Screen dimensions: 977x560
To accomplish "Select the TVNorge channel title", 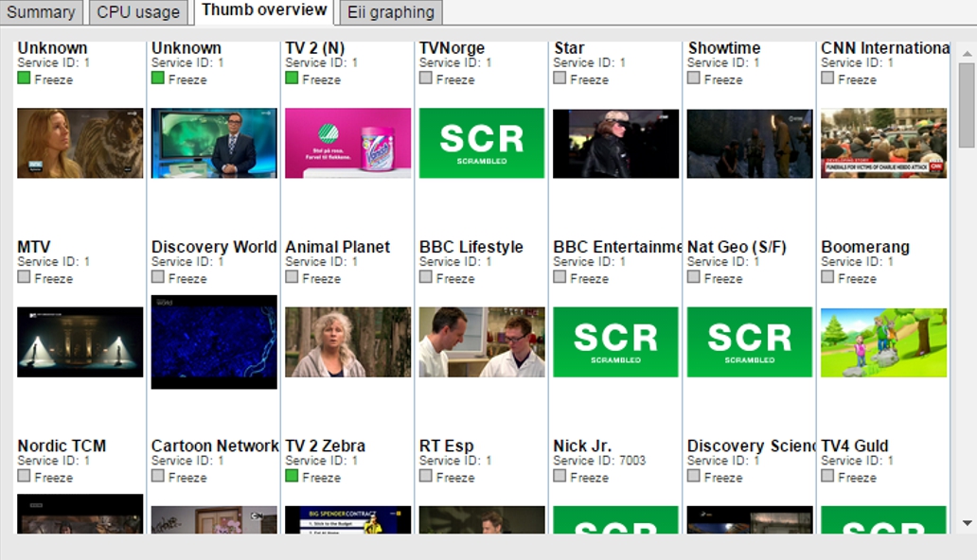I will [452, 48].
